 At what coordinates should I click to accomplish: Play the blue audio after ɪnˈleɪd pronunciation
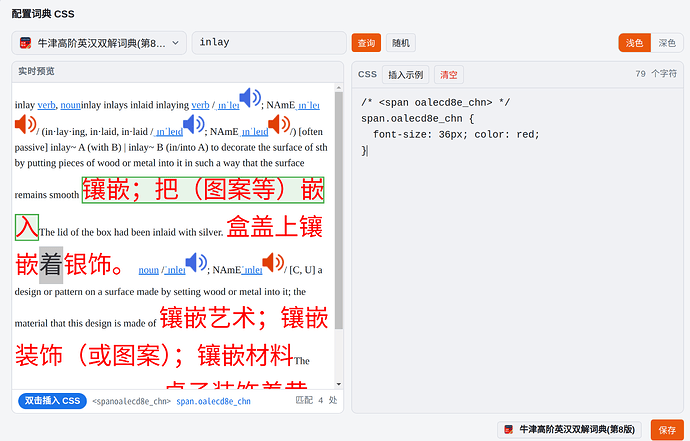tap(194, 125)
